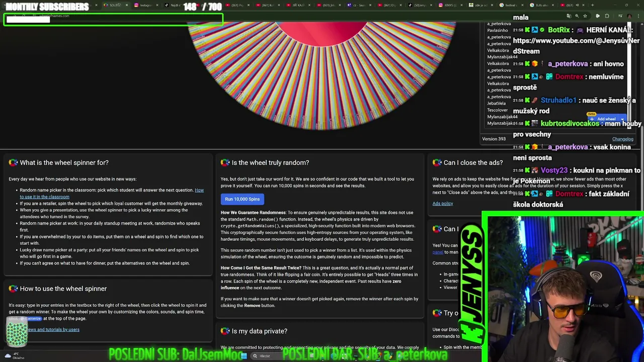Click the wheelofnames.com address bar
The image size is (644, 362).
(x=54, y=16)
